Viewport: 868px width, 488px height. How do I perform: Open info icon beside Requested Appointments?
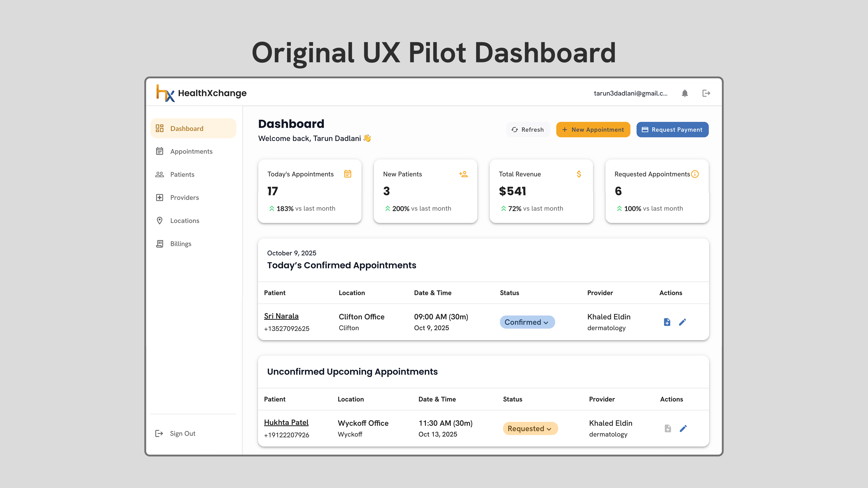(695, 174)
